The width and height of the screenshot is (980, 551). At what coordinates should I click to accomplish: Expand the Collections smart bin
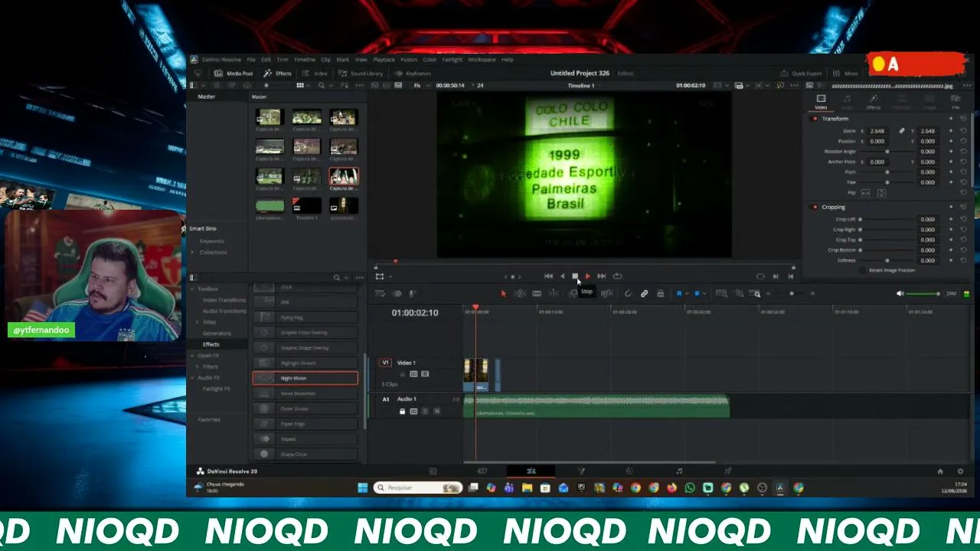(x=193, y=253)
